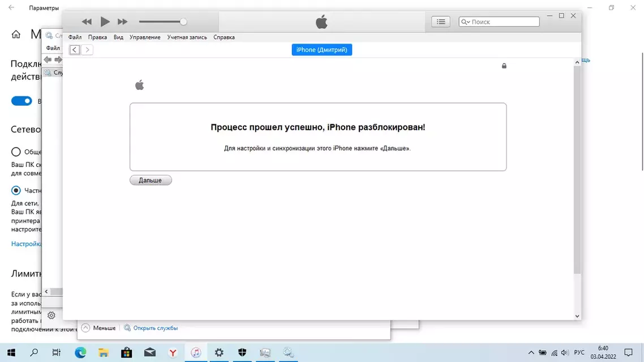
Task: Click the battery tray icon
Action: point(543,352)
